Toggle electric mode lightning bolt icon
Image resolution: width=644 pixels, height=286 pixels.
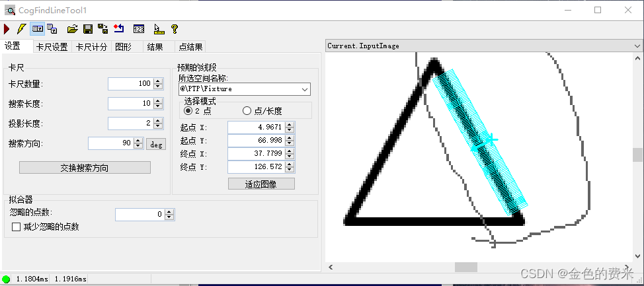click(21, 29)
